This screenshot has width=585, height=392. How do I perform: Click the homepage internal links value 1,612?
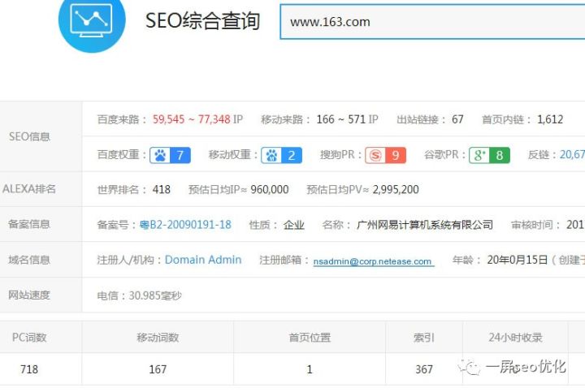pyautogui.click(x=550, y=119)
